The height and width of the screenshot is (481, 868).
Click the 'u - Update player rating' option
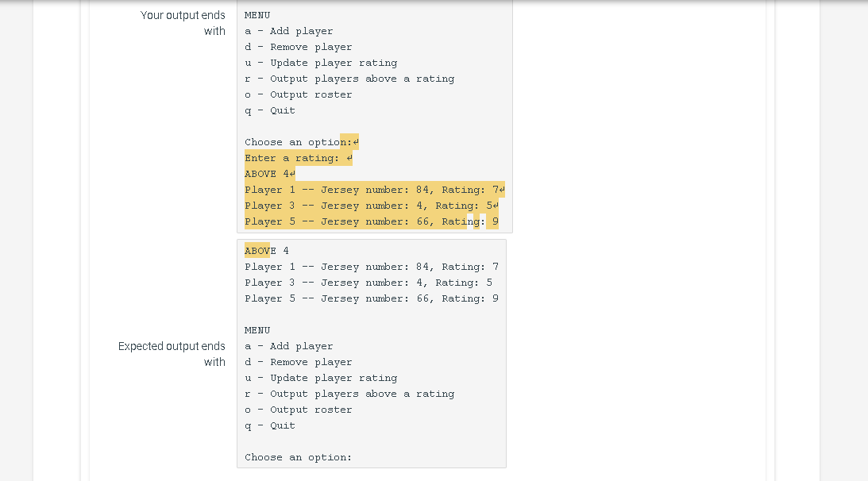coord(322,63)
